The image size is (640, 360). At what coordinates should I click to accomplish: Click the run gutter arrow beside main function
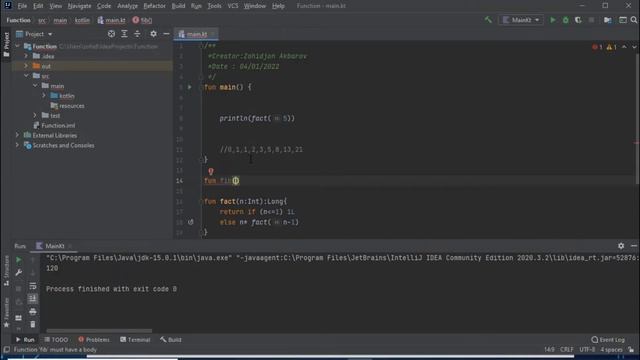coord(189,87)
